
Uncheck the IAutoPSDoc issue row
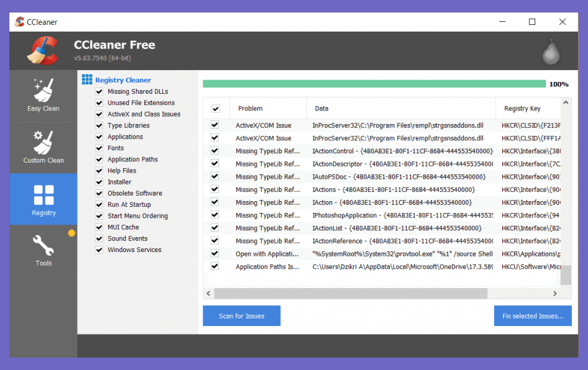[x=214, y=176]
